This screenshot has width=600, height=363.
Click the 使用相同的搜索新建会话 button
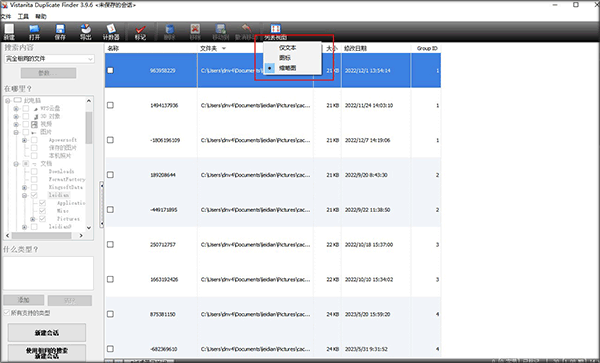47,353
